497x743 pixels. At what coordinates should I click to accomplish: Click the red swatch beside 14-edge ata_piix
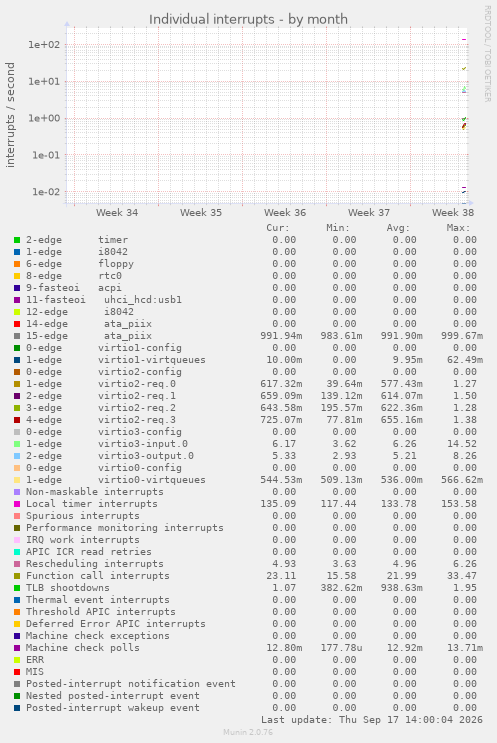coord(17,324)
